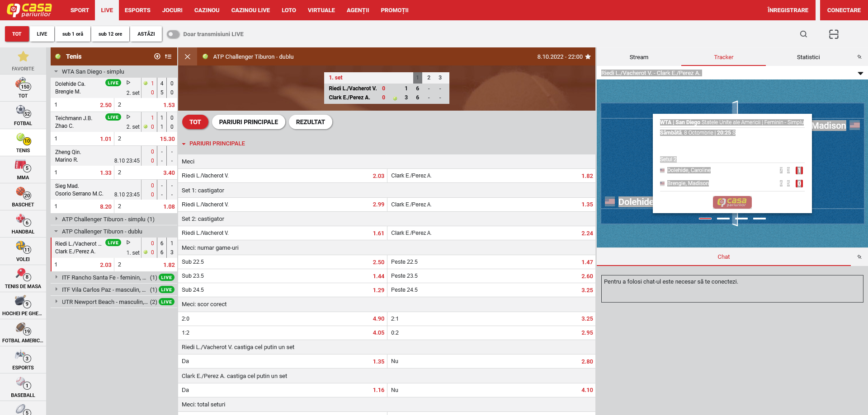Expand the ITF Vila Carlos Paz - masculin group
The height and width of the screenshot is (415, 868).
[114, 289]
